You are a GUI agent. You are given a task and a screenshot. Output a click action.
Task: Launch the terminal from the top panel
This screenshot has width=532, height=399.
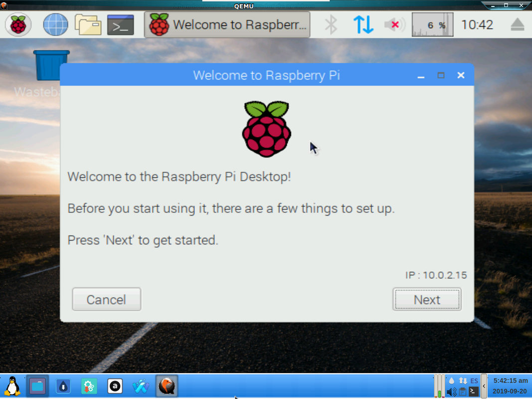tap(121, 25)
